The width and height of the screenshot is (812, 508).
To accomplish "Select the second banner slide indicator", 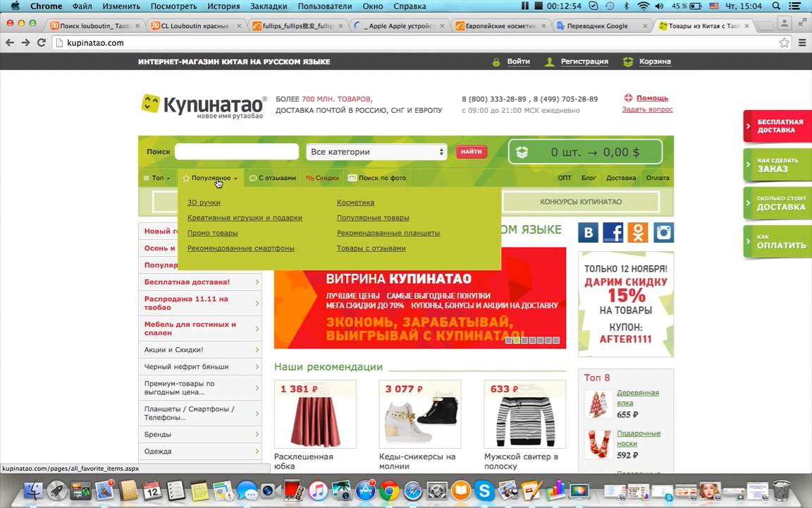I will [516, 341].
